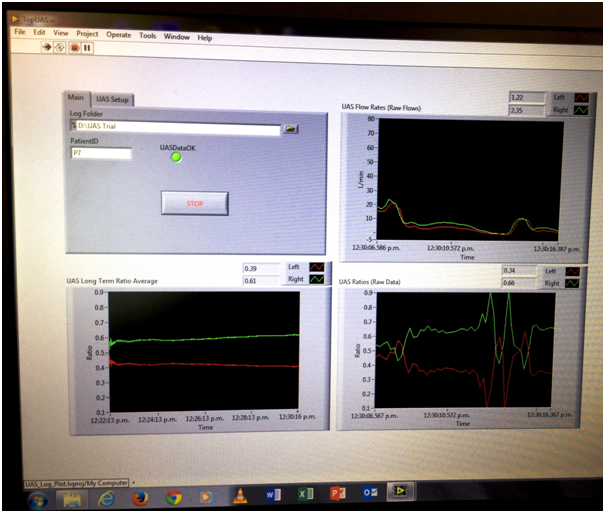605x513 pixels.
Task: Open the Operate menu
Action: tap(119, 34)
